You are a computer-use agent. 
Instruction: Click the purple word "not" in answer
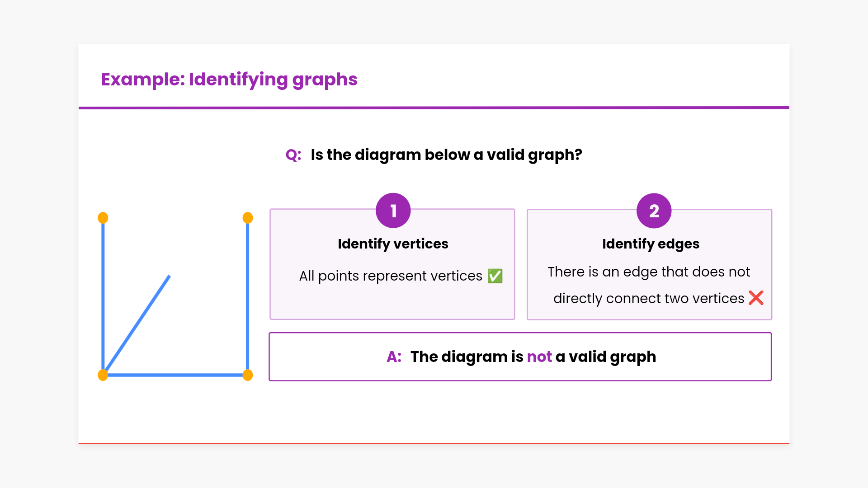pos(539,357)
